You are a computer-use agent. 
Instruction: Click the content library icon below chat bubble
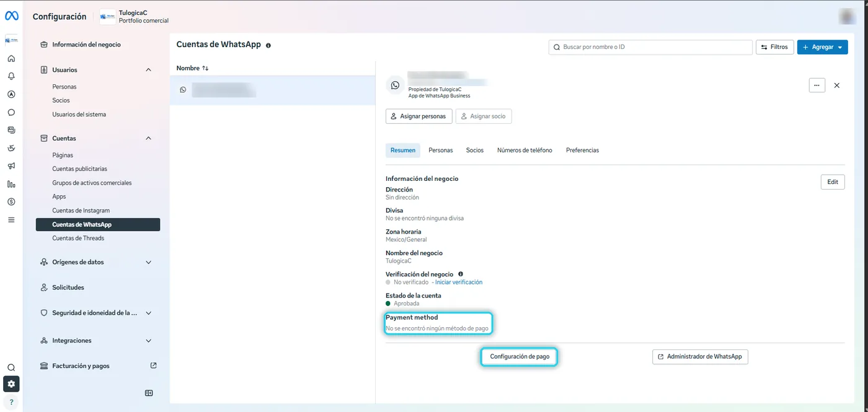(11, 130)
